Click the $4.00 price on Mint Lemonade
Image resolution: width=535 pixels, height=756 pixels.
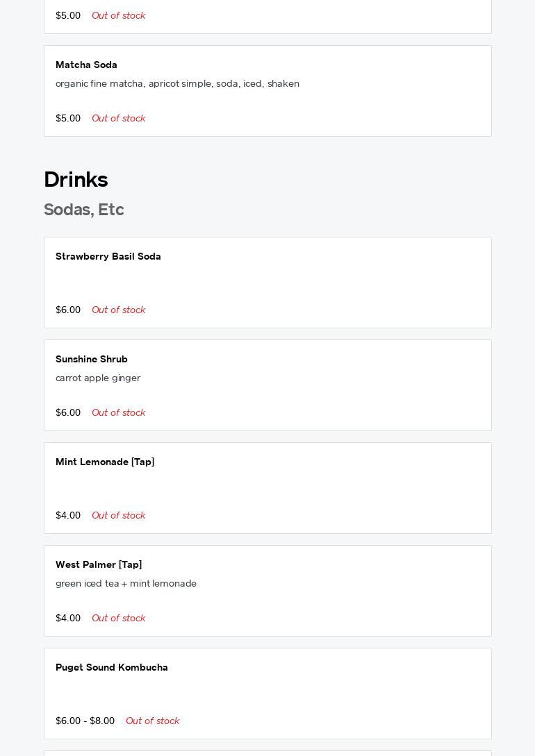pyautogui.click(x=68, y=515)
